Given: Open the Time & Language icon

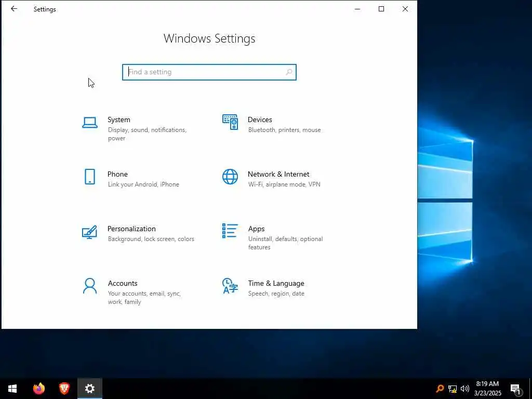Looking at the screenshot, I should [x=230, y=286].
